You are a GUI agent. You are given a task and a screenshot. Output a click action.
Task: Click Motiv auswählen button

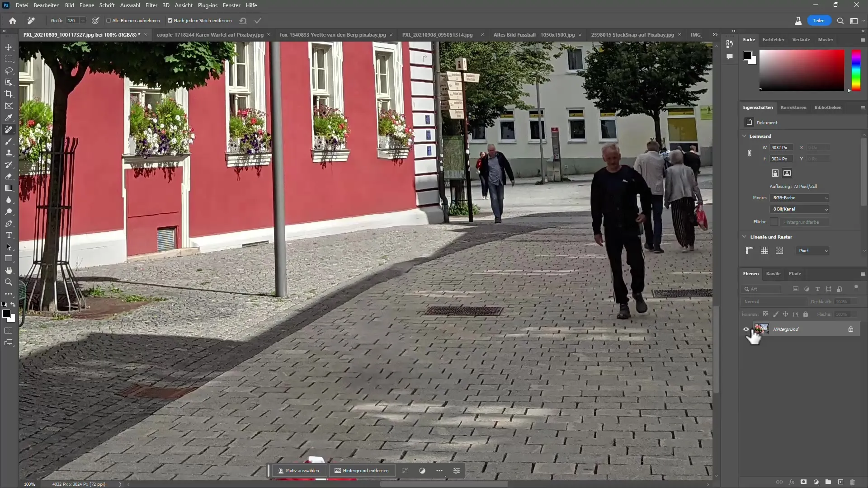[x=299, y=471]
